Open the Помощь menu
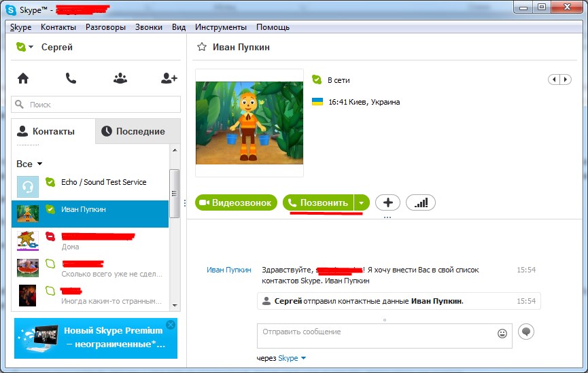This screenshot has height=373, width=588. (273, 27)
